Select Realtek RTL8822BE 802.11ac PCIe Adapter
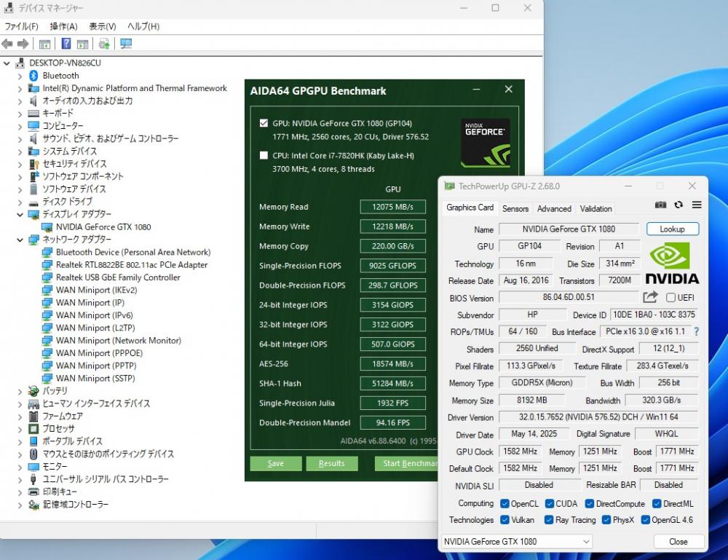Image resolution: width=728 pixels, height=560 pixels. [x=132, y=265]
